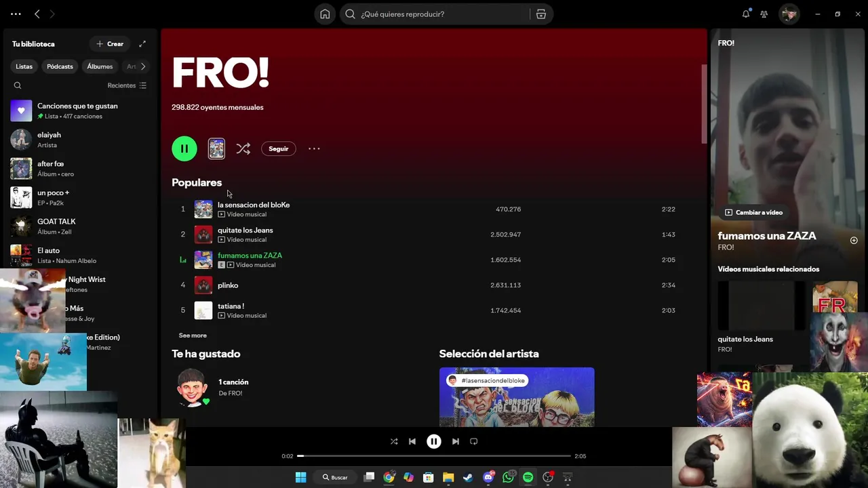
Task: Skip to the previous track
Action: click(x=412, y=441)
